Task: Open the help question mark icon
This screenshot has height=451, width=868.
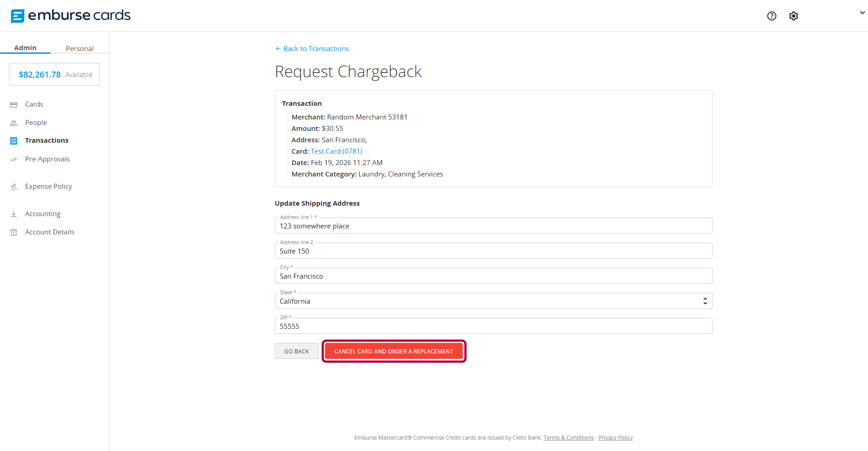Action: (x=772, y=16)
